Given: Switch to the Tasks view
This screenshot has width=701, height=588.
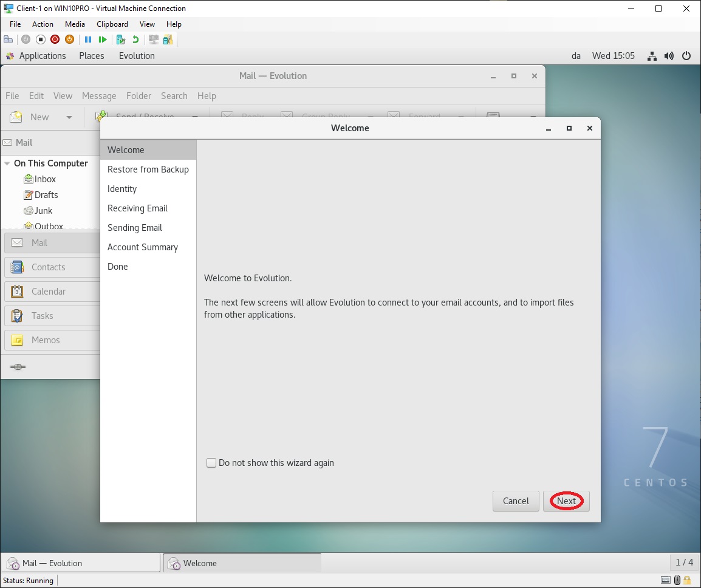Looking at the screenshot, I should [x=52, y=316].
